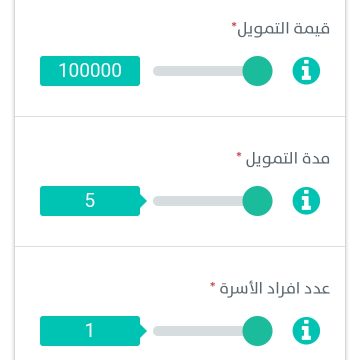Select the 100000 financing value field
The image size is (360, 360).
point(90,71)
